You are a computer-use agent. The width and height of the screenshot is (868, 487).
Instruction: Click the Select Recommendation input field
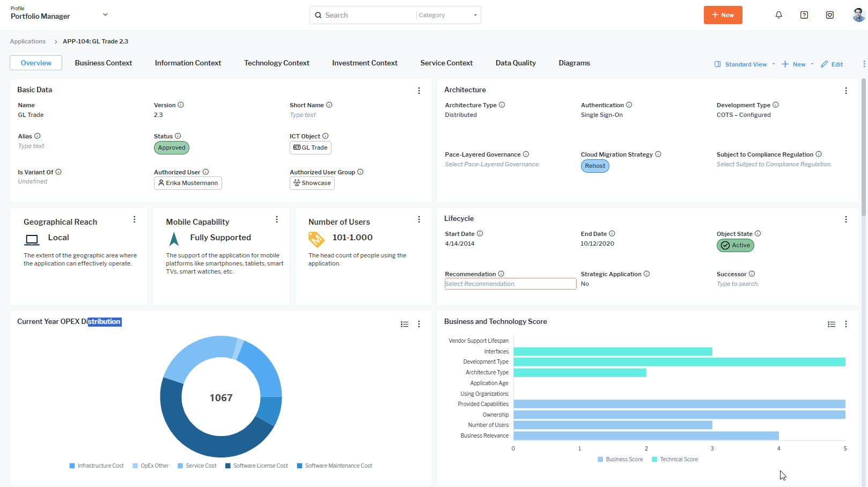[510, 283]
